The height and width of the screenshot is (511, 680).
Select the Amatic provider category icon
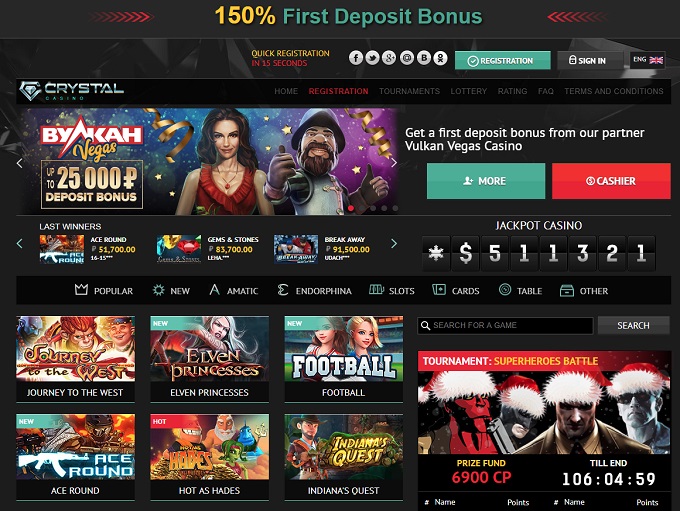[x=214, y=290]
